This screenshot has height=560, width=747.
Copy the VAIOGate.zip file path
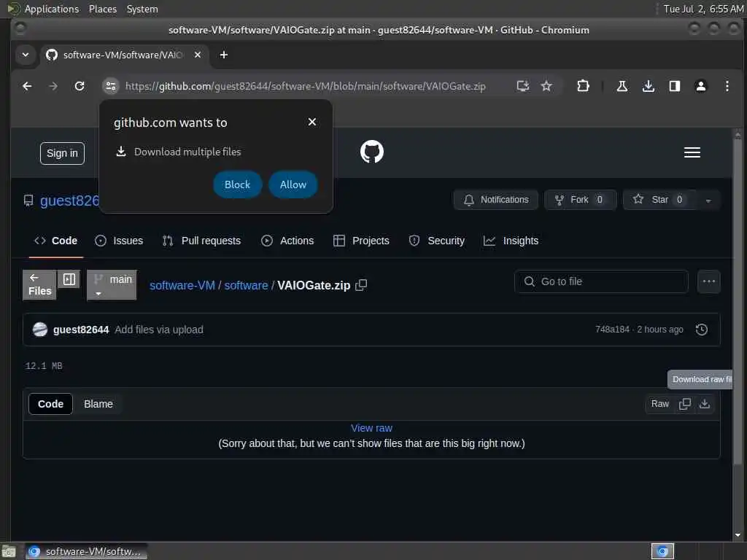pyautogui.click(x=361, y=285)
